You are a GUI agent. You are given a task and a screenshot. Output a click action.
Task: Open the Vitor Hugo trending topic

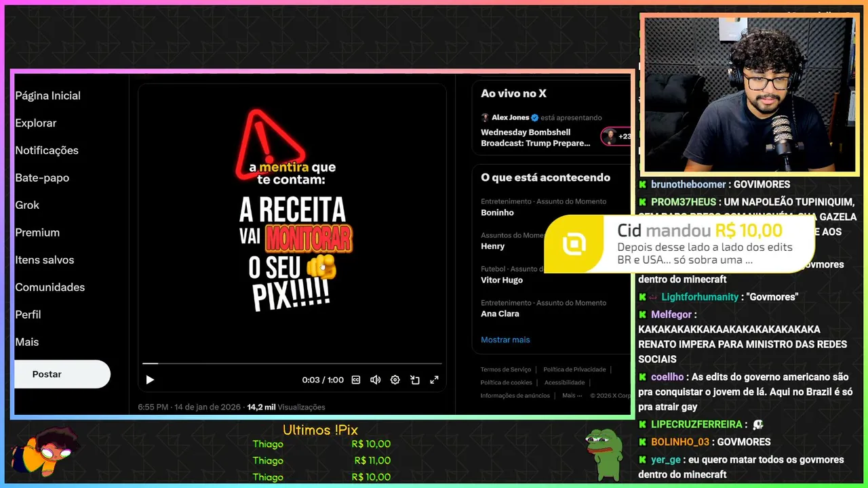501,280
